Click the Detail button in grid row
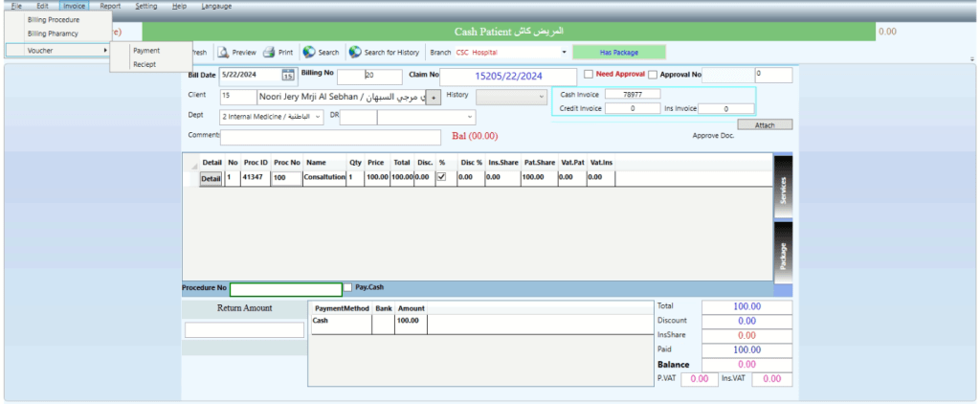The image size is (980, 404). [211, 178]
